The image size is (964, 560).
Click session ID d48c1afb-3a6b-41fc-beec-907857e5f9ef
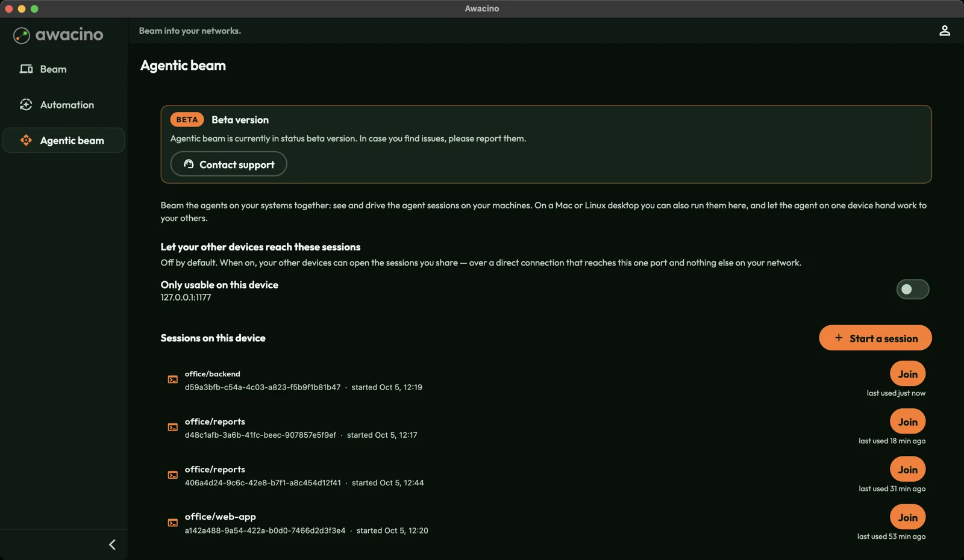point(260,435)
